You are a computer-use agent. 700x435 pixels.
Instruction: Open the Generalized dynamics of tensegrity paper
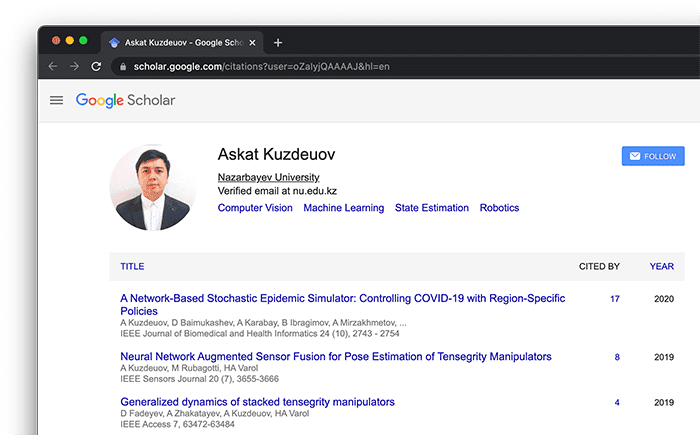257,402
